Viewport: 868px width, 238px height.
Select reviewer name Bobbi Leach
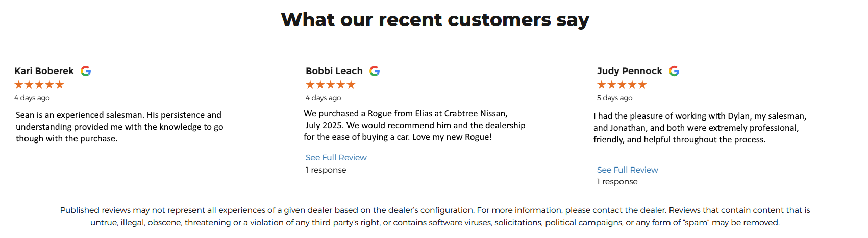[x=334, y=71]
